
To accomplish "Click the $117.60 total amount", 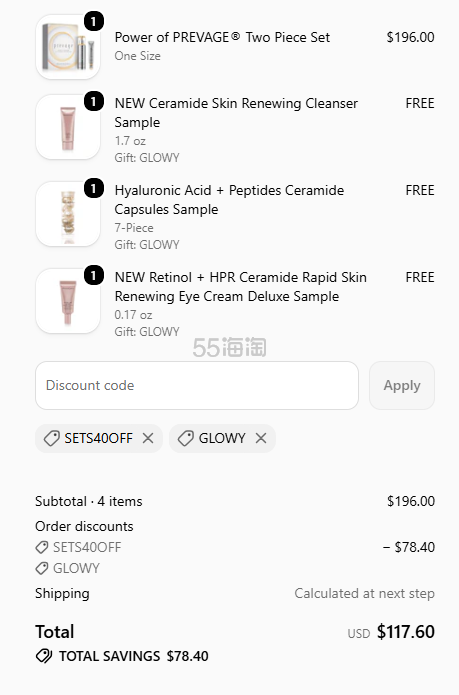I will [405, 632].
